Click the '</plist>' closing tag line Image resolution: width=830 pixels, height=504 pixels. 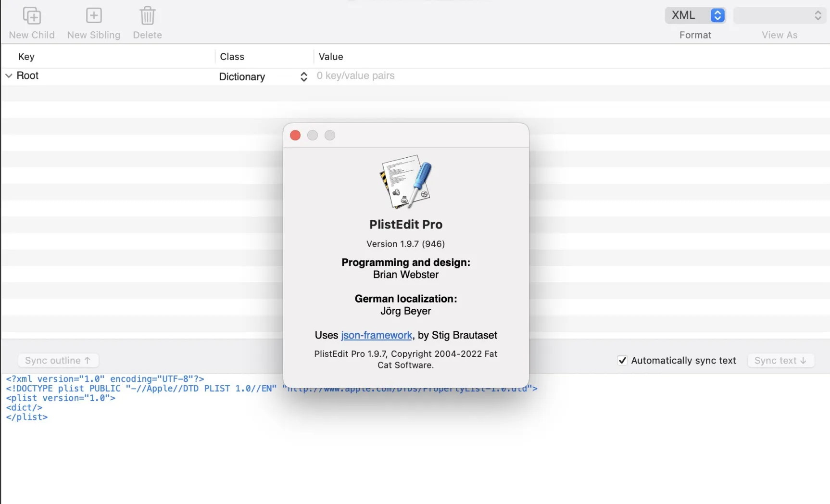27,417
